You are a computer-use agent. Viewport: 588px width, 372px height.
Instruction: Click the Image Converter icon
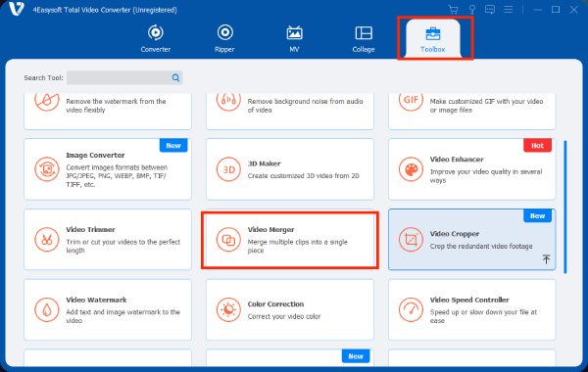point(47,169)
